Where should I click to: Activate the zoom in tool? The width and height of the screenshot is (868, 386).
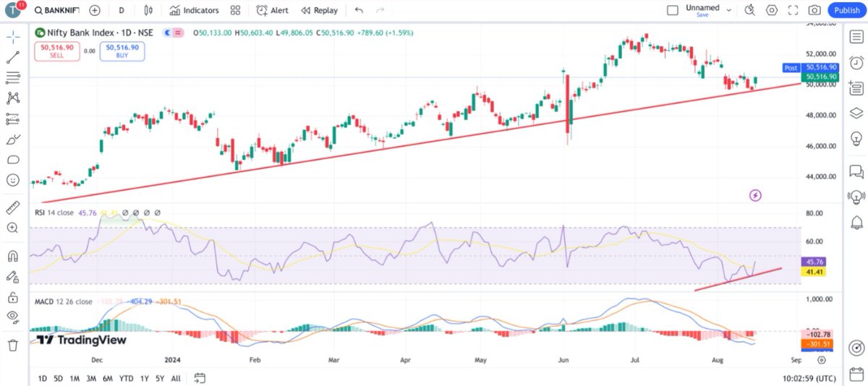pyautogui.click(x=13, y=228)
